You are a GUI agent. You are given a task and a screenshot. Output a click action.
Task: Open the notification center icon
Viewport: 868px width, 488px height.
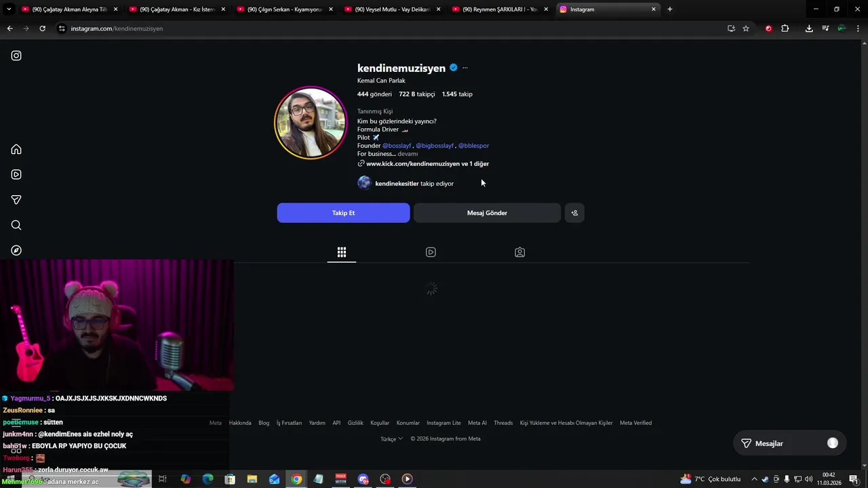[853, 479]
